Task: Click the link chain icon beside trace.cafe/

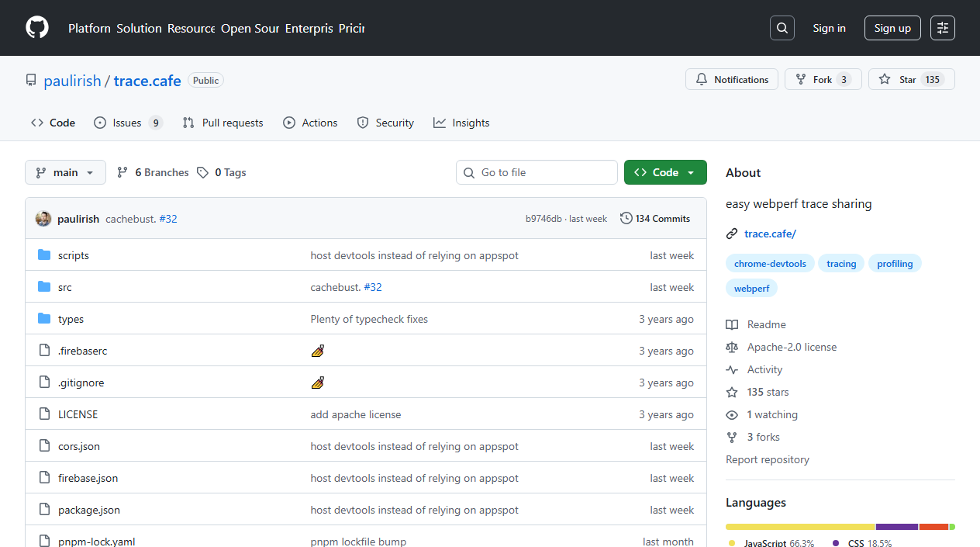Action: click(x=732, y=234)
